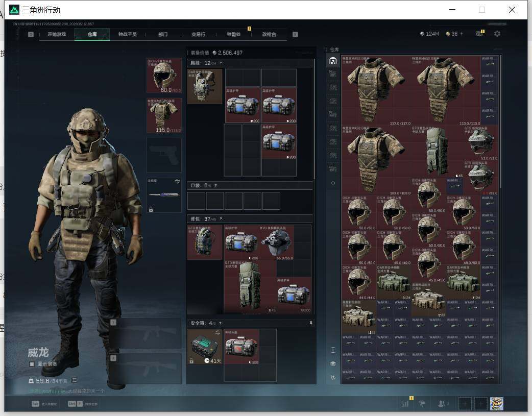Viewport: 532px width, 416px height.
Task: Open the player avatar thumbnail
Action: point(496,403)
